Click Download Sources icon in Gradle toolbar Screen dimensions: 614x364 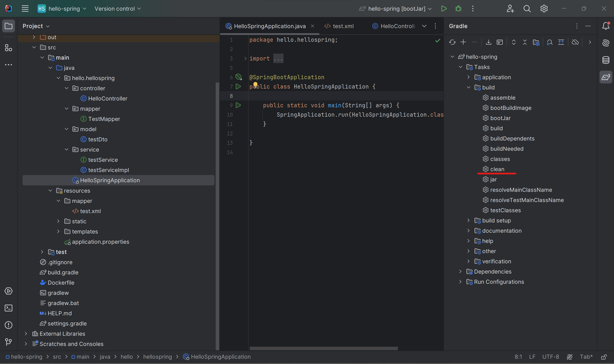(488, 42)
